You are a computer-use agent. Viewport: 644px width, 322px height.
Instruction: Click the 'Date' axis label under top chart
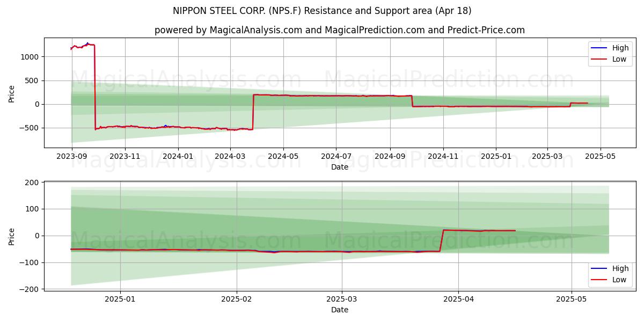tap(340, 167)
